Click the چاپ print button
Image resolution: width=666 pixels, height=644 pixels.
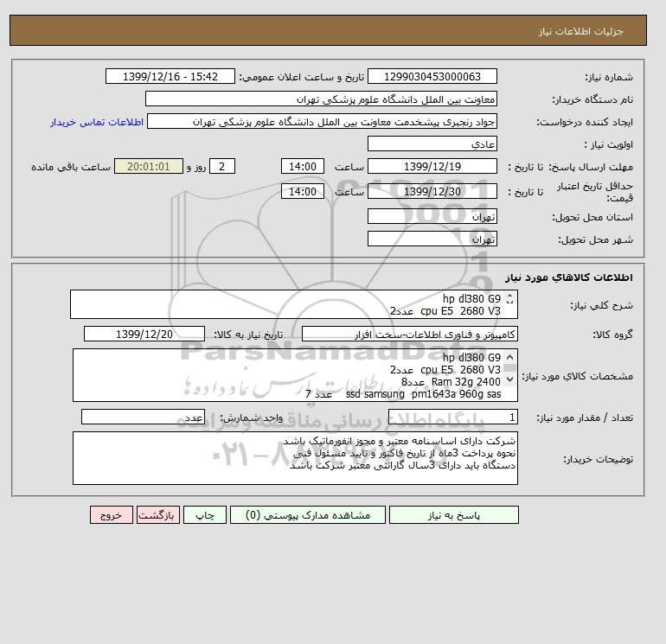pos(205,515)
